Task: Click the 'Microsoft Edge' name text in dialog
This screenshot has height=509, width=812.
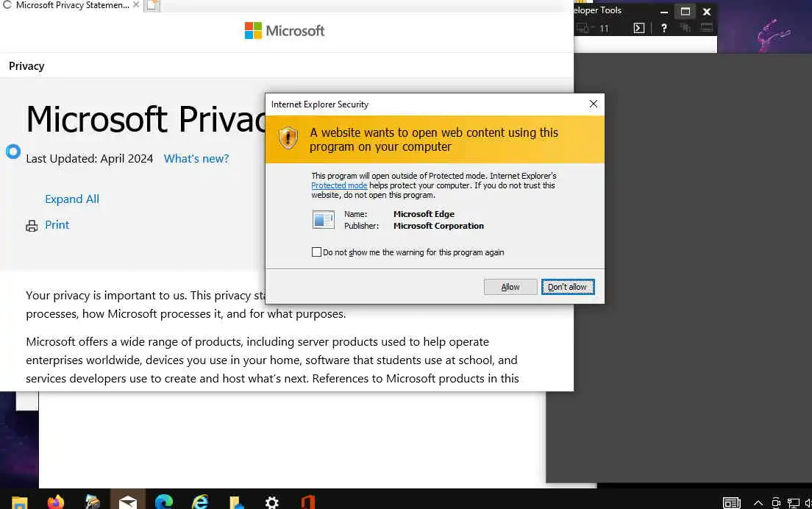Action: tap(424, 214)
